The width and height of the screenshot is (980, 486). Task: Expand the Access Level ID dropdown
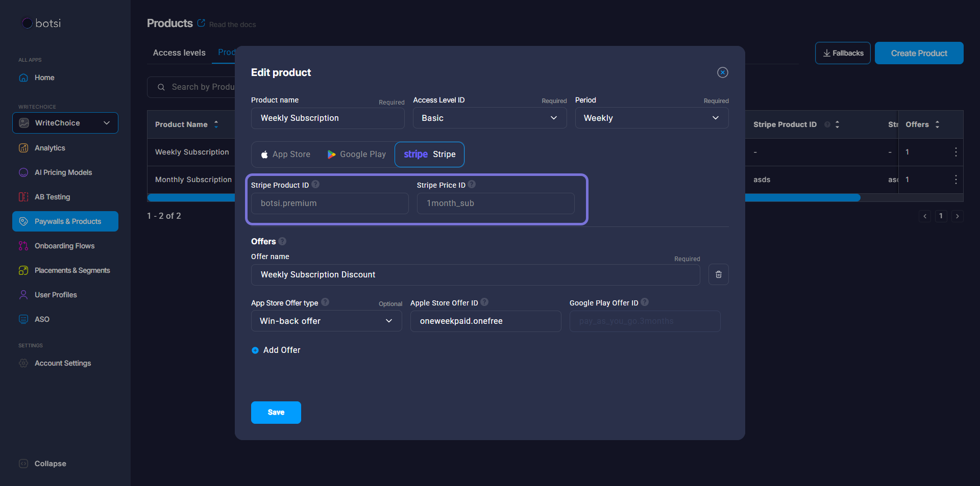tap(489, 118)
